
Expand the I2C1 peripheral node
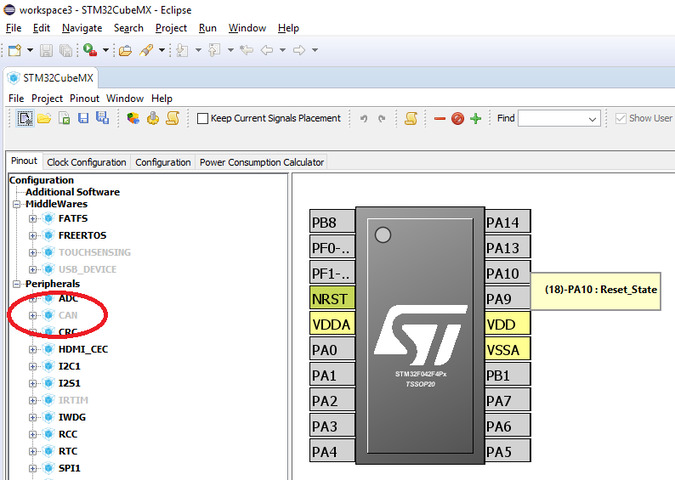pyautogui.click(x=33, y=366)
